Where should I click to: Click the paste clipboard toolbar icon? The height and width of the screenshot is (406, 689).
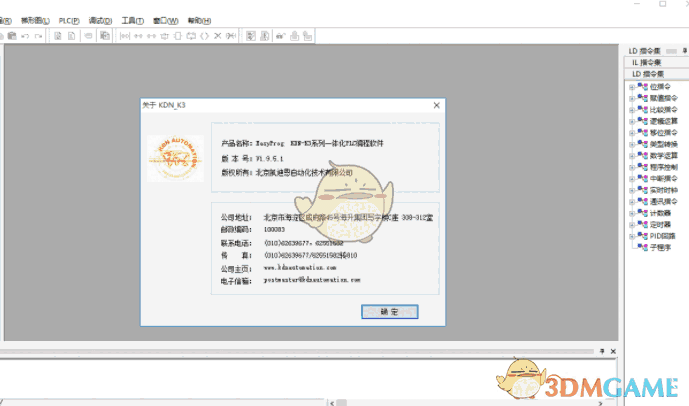(x=12, y=36)
